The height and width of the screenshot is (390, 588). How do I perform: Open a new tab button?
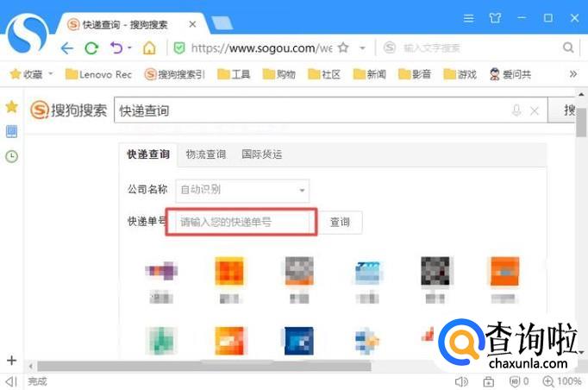222,23
